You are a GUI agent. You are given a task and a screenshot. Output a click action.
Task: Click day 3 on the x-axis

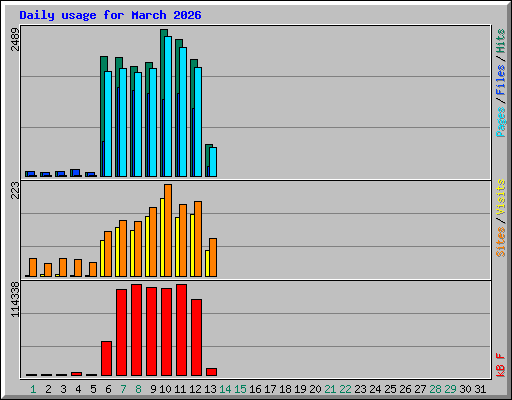pos(63,389)
